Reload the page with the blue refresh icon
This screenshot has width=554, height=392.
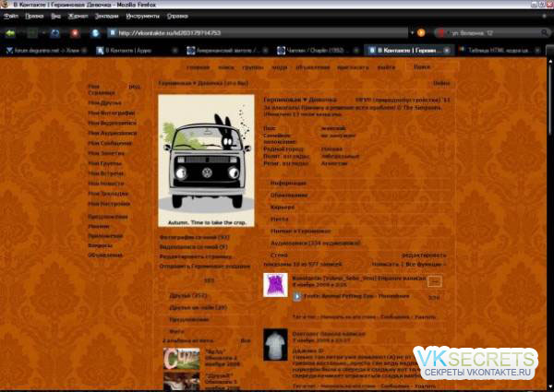click(x=55, y=33)
